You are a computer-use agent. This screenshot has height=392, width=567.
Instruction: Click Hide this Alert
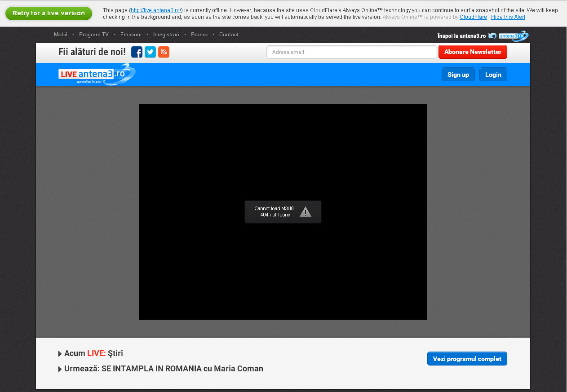pyautogui.click(x=508, y=17)
